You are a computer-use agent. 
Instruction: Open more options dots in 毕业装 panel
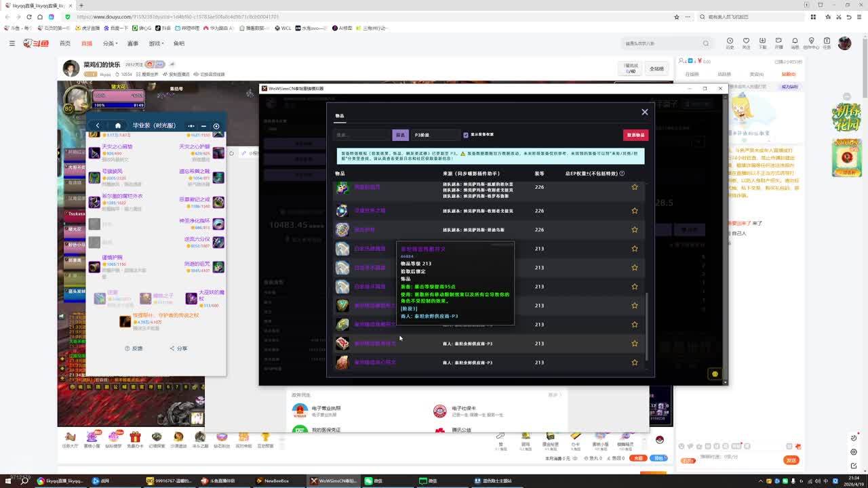191,125
